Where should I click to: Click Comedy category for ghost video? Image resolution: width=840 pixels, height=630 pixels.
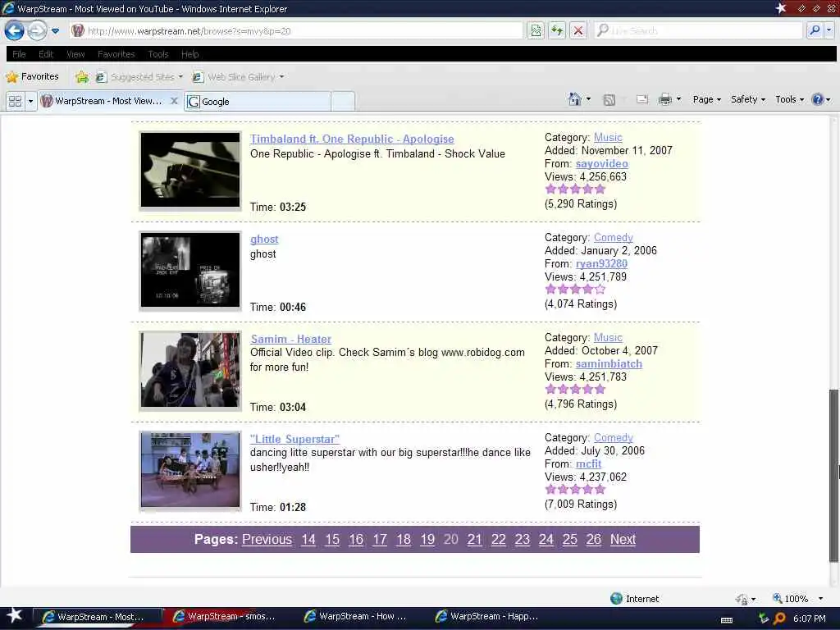pos(614,237)
